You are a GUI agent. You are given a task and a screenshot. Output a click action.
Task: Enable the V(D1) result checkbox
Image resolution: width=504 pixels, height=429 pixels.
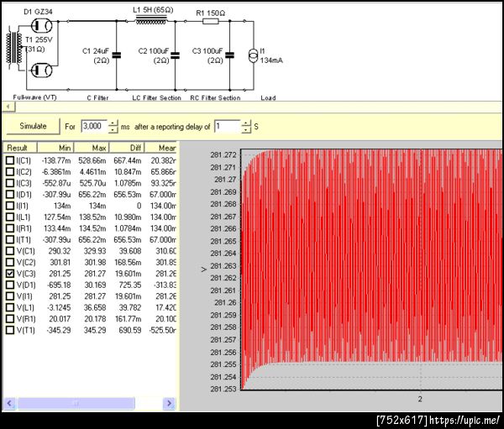[10, 285]
